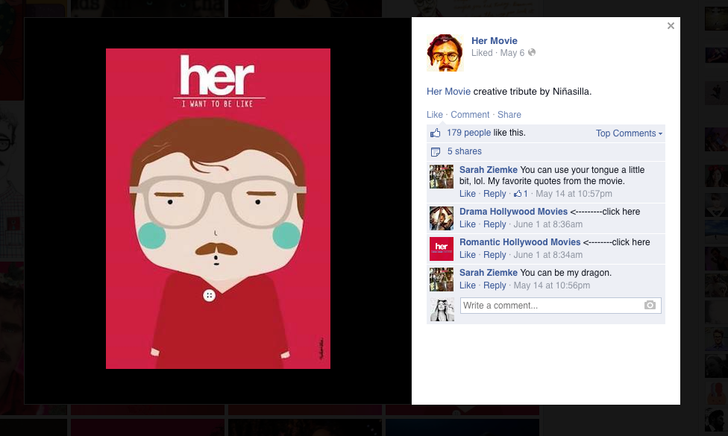
Task: Open the June 1 at 8:36am timestamp
Action: pos(548,224)
